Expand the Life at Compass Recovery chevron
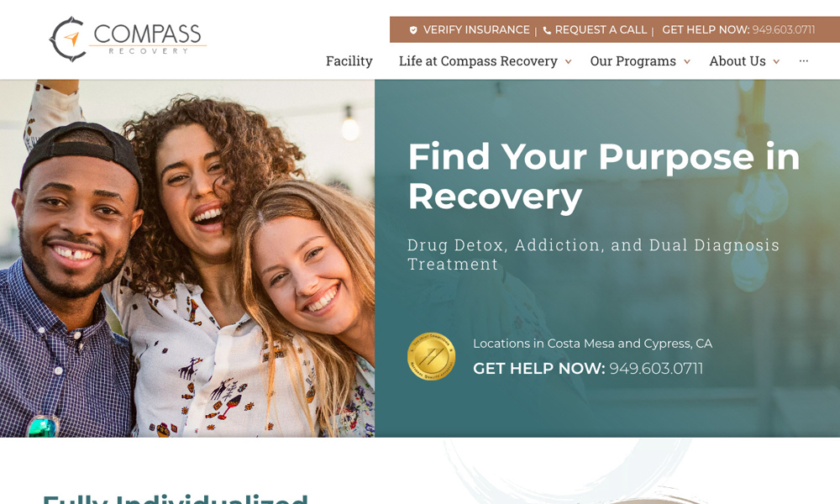 click(x=569, y=62)
